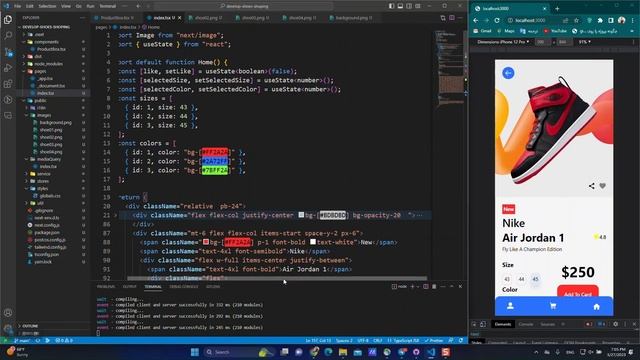Viewport: 640px width, 360px height.
Task: Open the Terminal menu
Action: (108, 6)
